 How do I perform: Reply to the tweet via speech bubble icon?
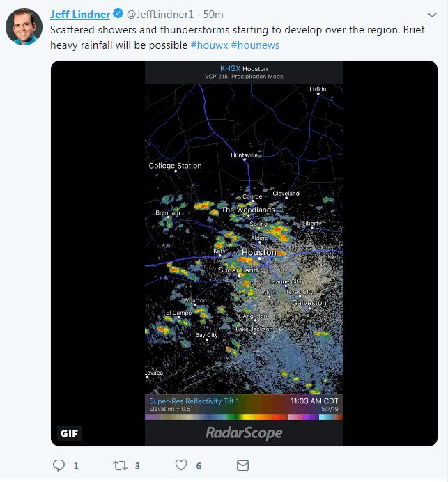point(59,465)
